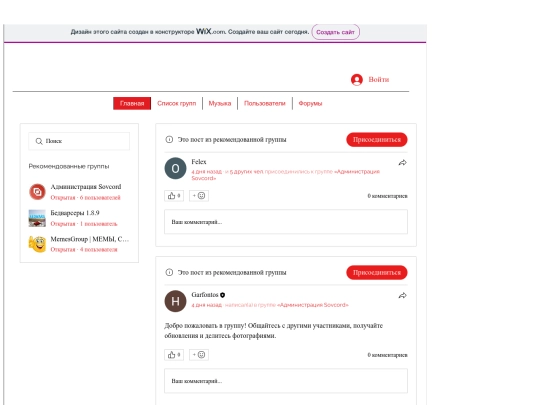
Task: Join the group from the Garfontos post
Action: [377, 272]
